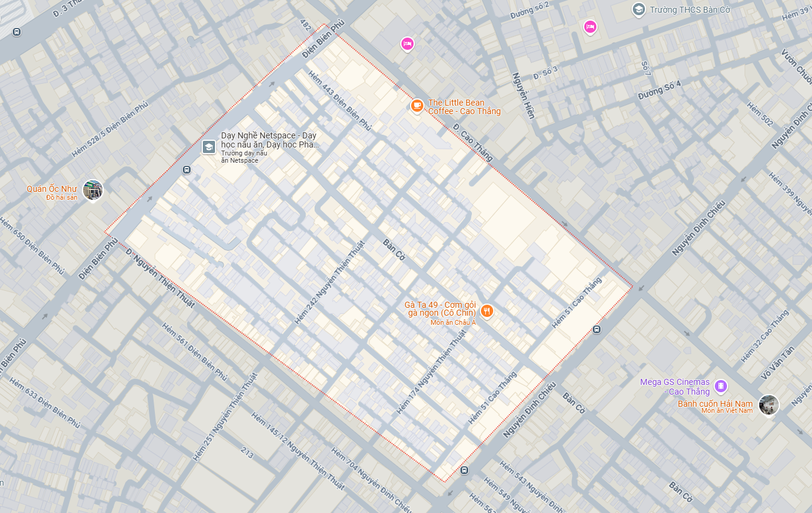Image resolution: width=812 pixels, height=513 pixels.
Task: Click the 'Đ. Số 3' street label
Action: (x=545, y=74)
